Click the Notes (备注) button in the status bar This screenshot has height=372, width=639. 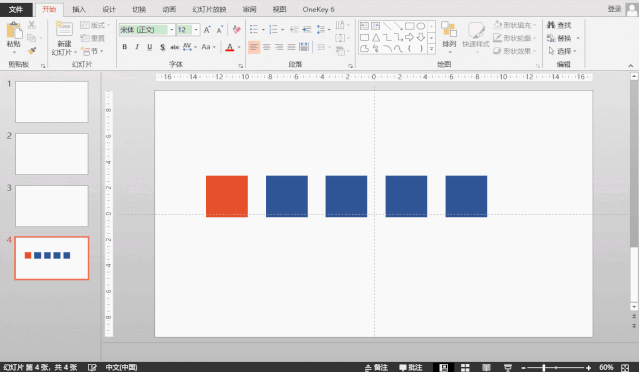pos(376,368)
